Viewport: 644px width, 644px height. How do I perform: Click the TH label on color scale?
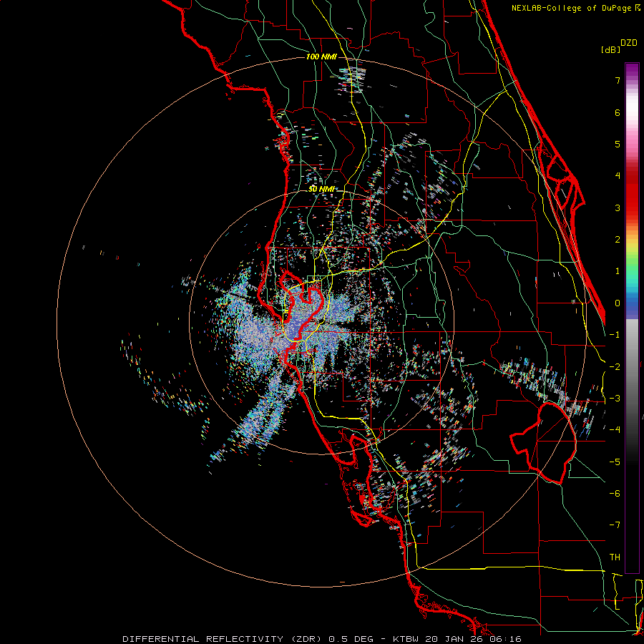click(615, 557)
